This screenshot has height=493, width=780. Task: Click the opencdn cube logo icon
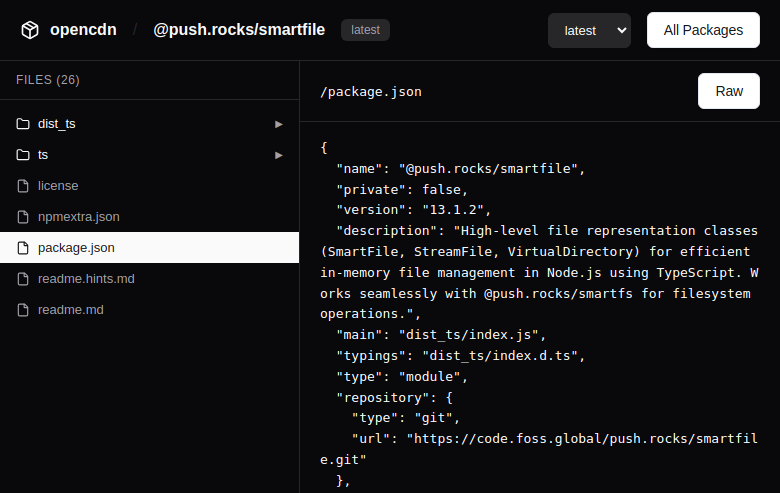point(30,30)
